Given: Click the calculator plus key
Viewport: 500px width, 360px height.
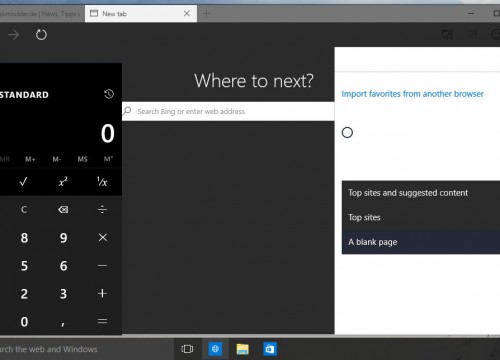Looking at the screenshot, I should [x=102, y=294].
